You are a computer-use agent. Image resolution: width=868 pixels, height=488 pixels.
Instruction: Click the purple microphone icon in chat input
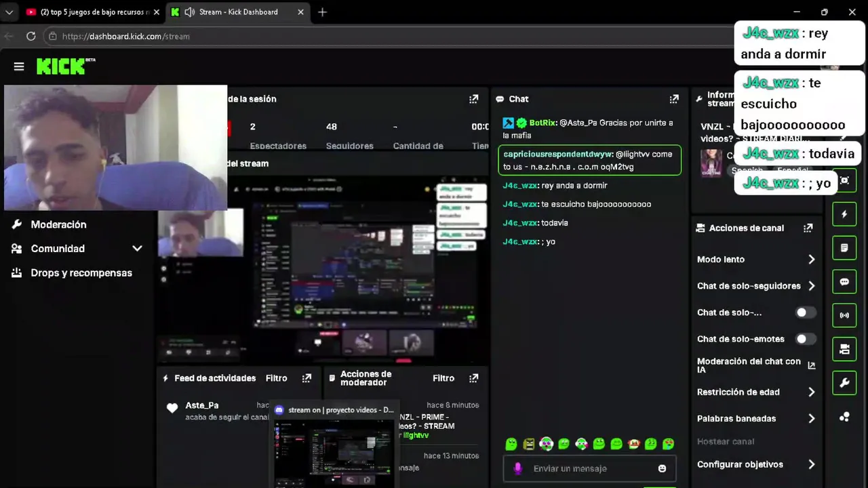click(518, 468)
